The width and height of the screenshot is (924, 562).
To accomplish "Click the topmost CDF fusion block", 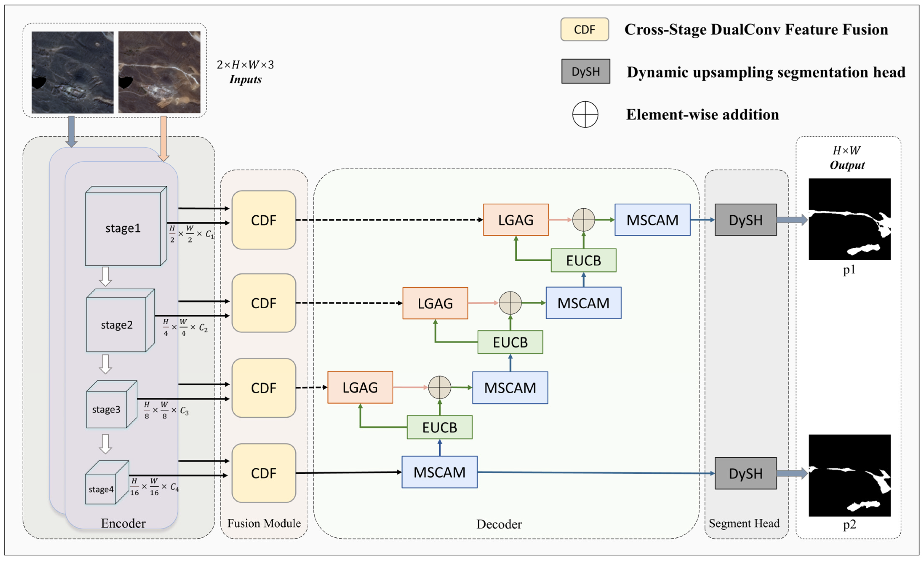I will pyautogui.click(x=264, y=220).
